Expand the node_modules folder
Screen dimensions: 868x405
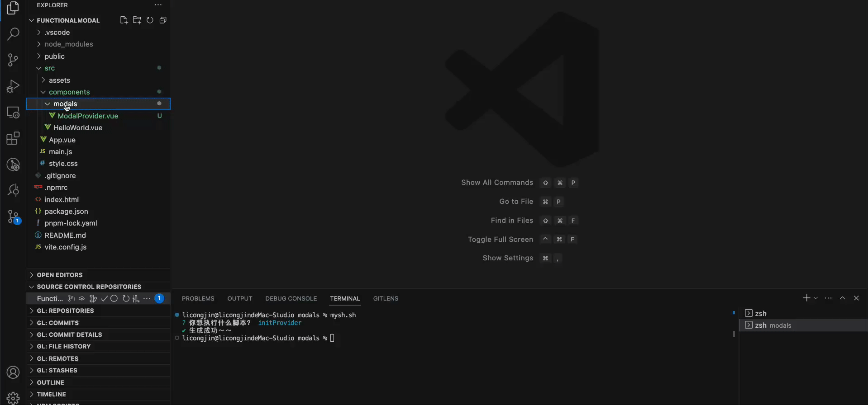pyautogui.click(x=98, y=44)
